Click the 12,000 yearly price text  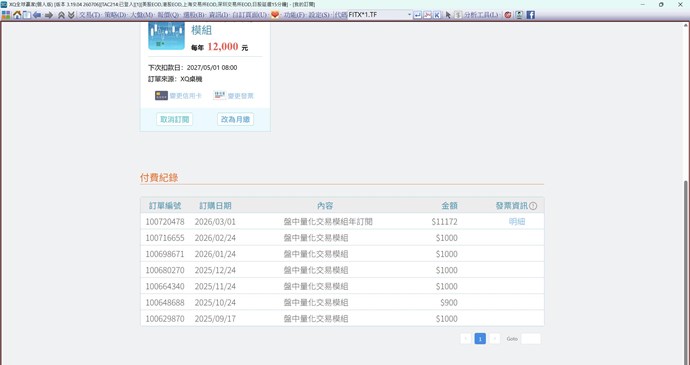223,46
